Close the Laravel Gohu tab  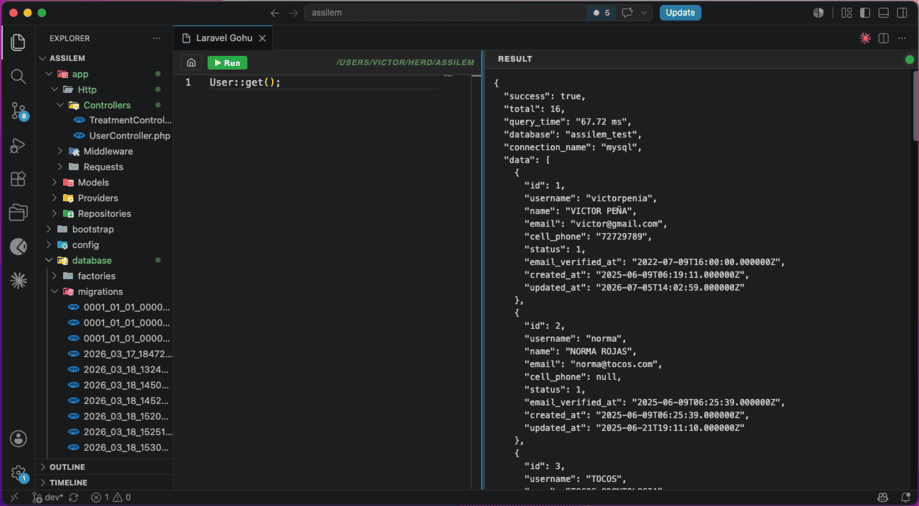click(263, 38)
